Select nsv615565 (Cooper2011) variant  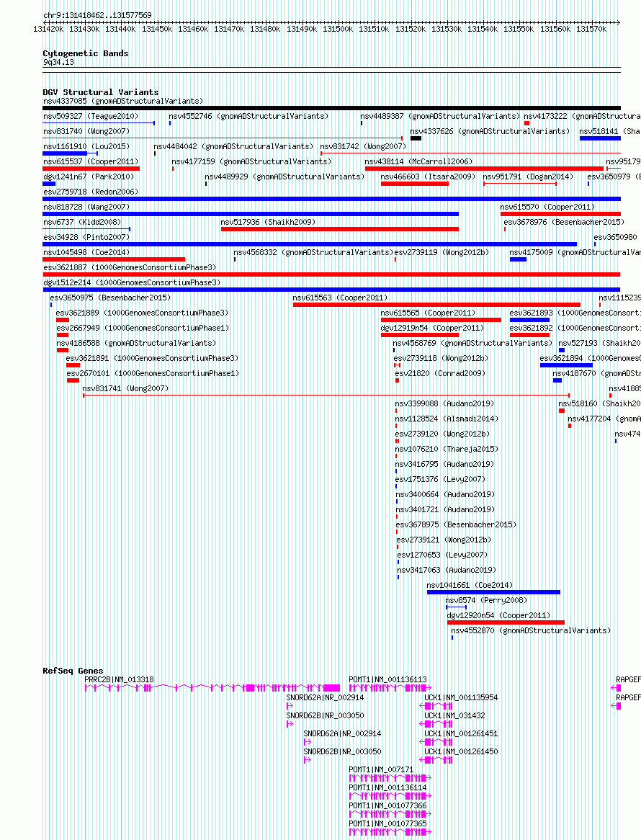[x=428, y=313]
